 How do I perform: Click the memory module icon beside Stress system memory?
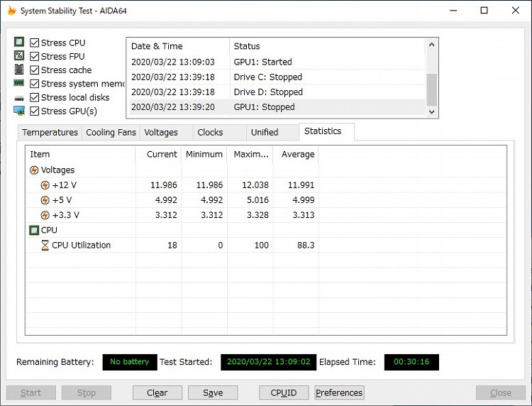(x=19, y=84)
